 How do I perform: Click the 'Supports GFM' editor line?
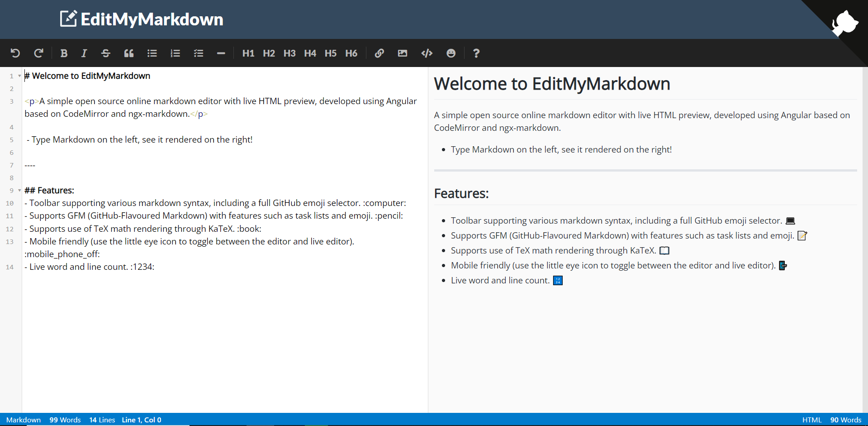[x=213, y=216]
